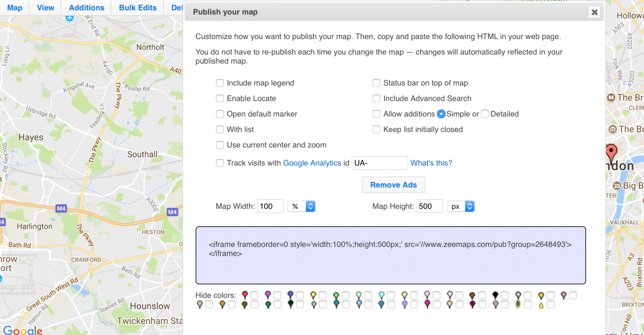Enable Track visits with Google Analytics
The width and height of the screenshot is (644, 335).
(x=220, y=163)
